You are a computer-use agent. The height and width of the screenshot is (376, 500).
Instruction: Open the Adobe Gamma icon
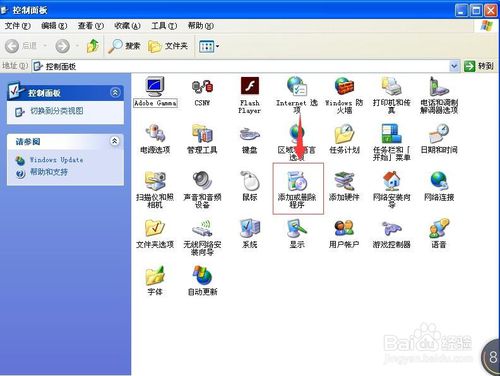[155, 92]
